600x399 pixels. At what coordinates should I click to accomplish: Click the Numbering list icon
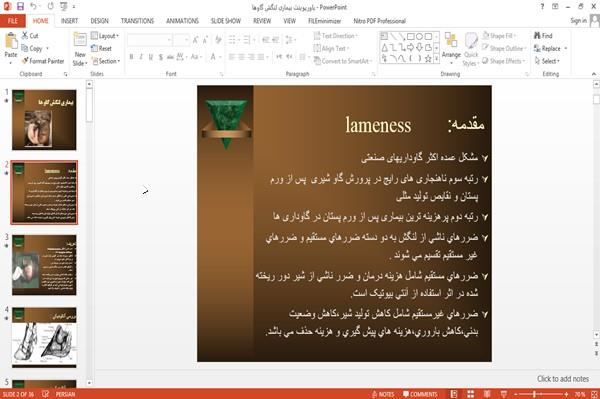point(248,40)
